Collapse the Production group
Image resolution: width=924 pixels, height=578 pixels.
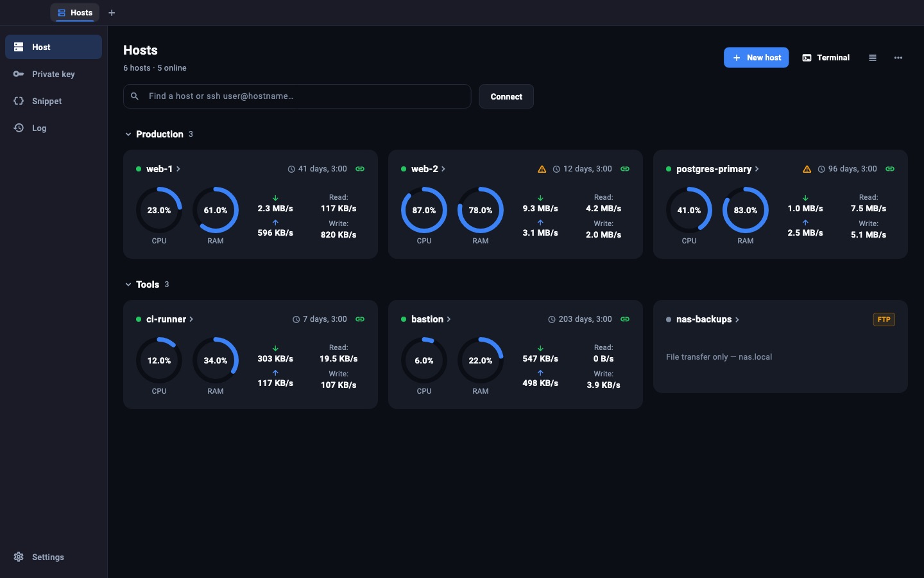pyautogui.click(x=128, y=134)
